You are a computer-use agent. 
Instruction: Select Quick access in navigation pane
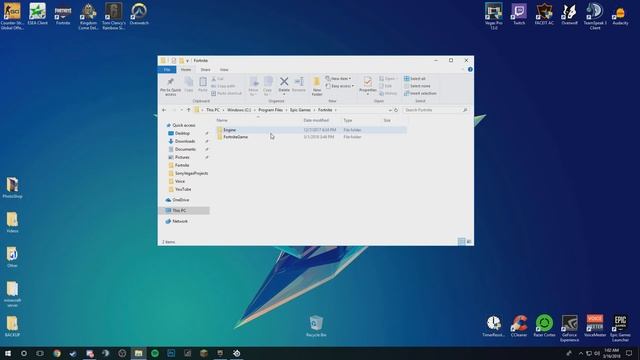(x=184, y=125)
